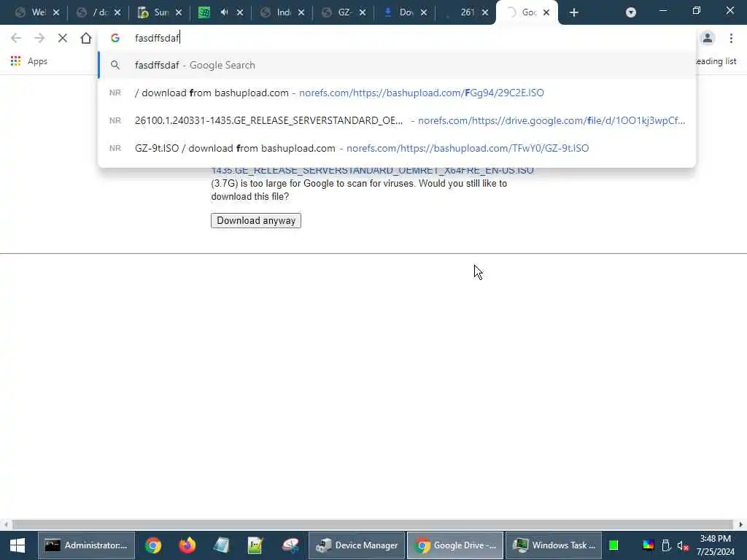
Task: Open a new tab with the plus button
Action: 574,13
